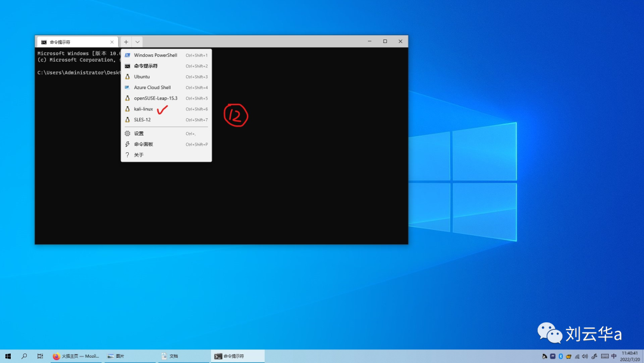The height and width of the screenshot is (363, 644).
Task: Maximize the terminal window
Action: [385, 41]
